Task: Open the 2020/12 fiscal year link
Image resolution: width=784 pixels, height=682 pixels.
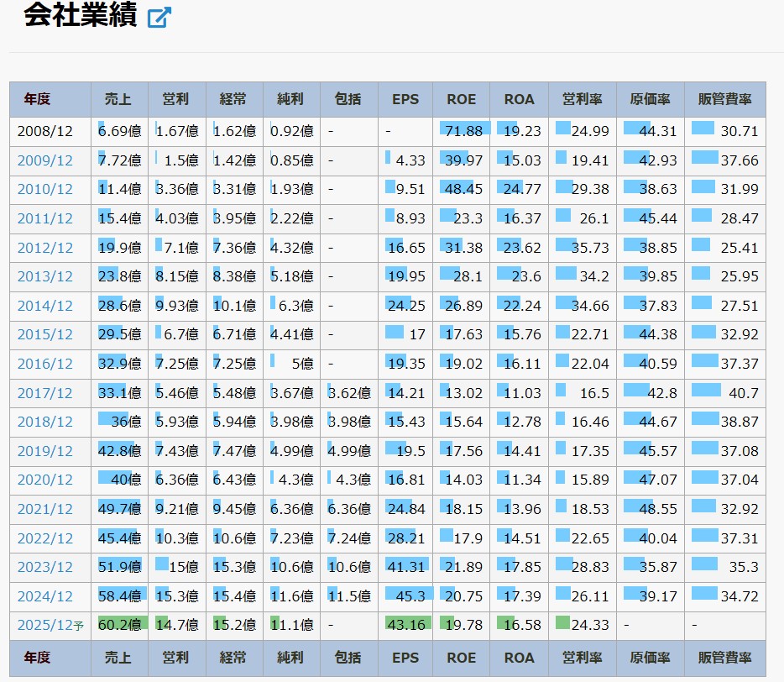Action: [x=45, y=480]
